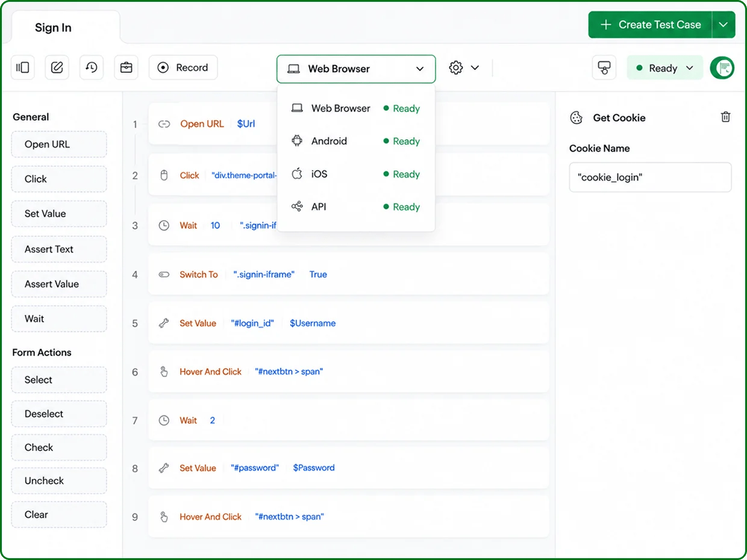747x560 pixels.
Task: Add an Assert Value action
Action: tap(59, 284)
